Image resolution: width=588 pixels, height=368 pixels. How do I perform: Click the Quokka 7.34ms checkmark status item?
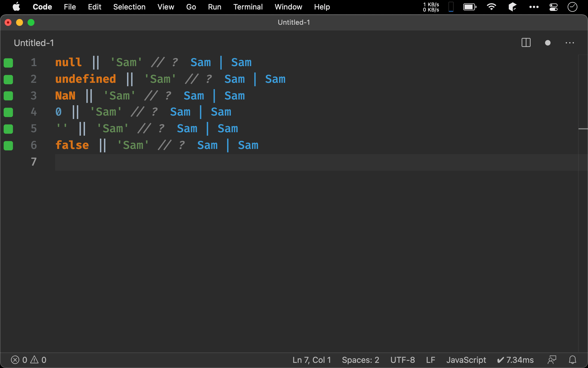[515, 360]
